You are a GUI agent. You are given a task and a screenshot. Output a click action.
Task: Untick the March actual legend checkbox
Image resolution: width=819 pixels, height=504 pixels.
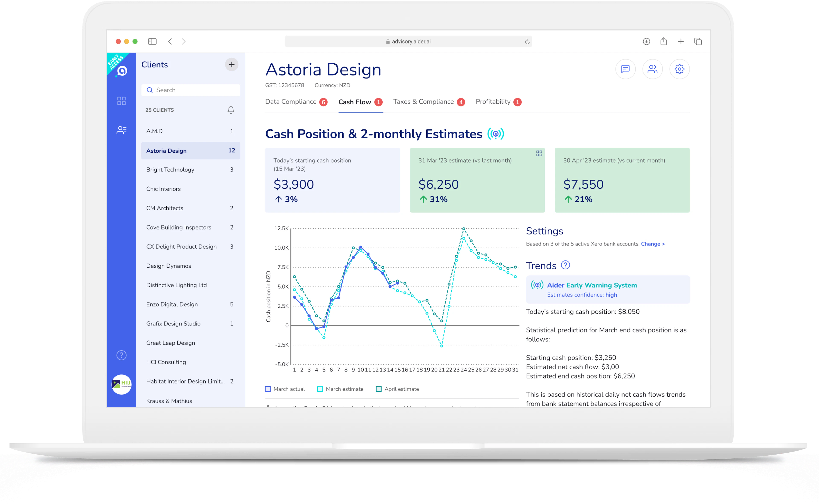pyautogui.click(x=267, y=389)
